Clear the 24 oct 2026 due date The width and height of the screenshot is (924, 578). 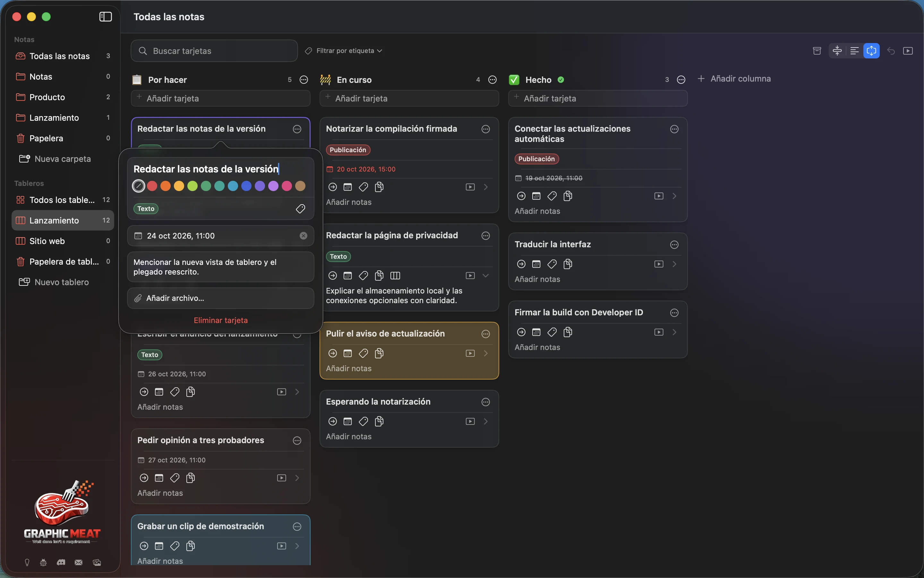click(x=304, y=236)
